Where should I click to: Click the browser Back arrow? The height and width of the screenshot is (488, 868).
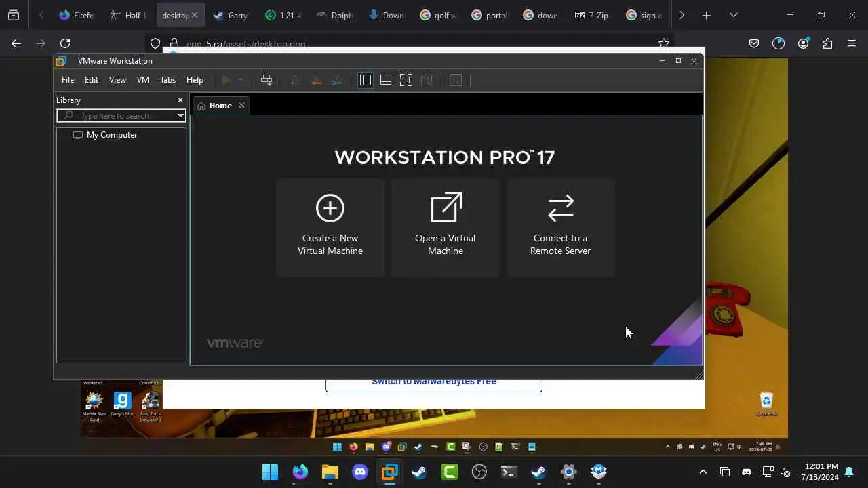click(x=16, y=43)
